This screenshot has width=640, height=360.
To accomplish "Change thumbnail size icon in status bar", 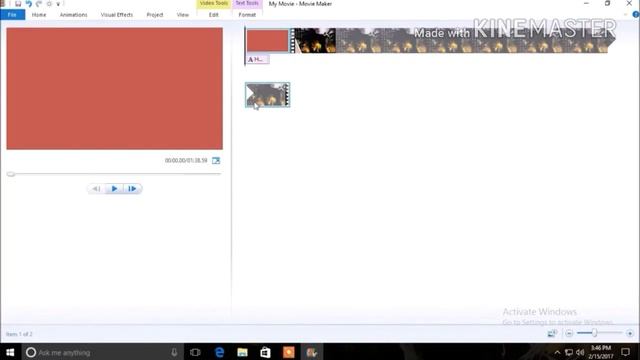I will tap(552, 333).
